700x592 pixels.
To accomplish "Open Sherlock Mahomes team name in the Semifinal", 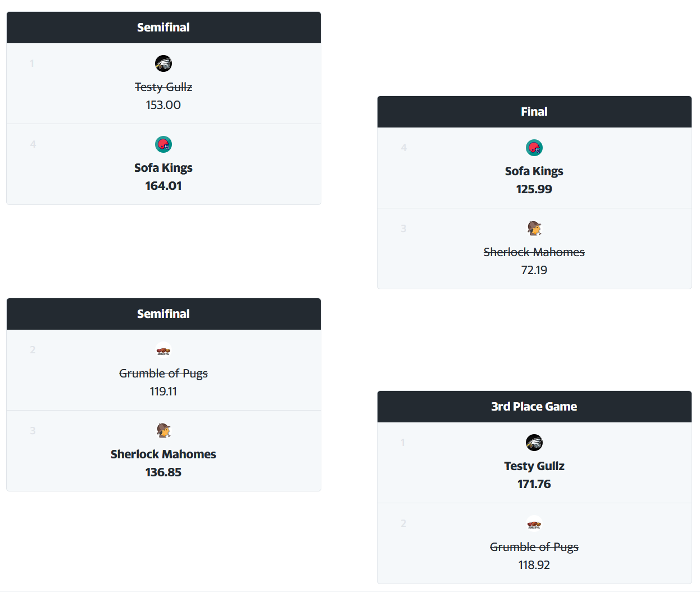I will [163, 454].
